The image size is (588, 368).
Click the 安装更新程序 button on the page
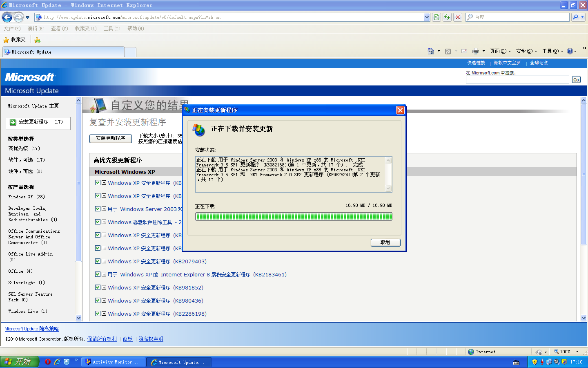[111, 139]
